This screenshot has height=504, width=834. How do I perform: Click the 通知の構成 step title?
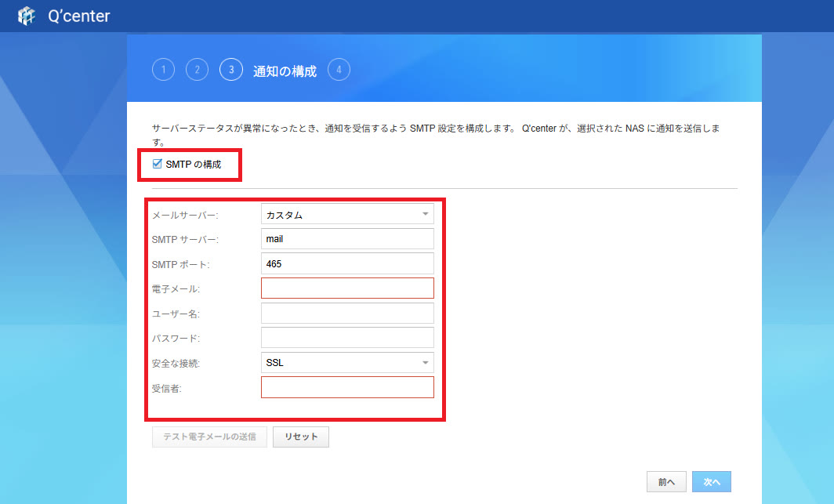285,71
